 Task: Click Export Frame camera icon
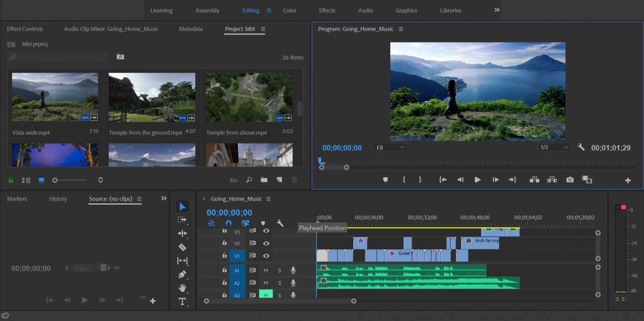pos(570,180)
